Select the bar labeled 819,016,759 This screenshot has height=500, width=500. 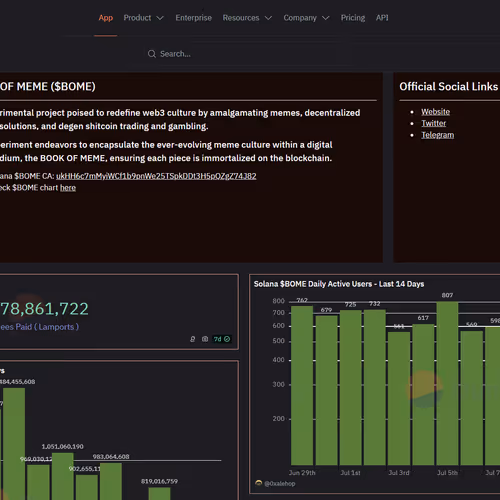coord(159,494)
